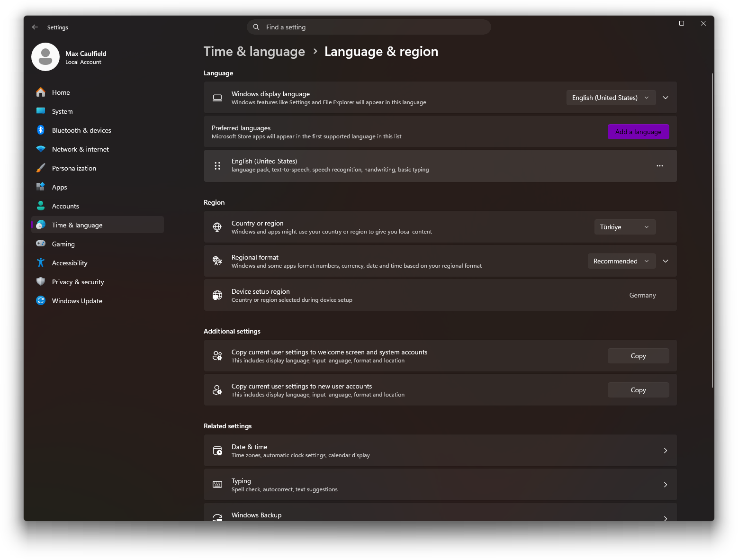Click the Network wifi icon in sidebar
This screenshot has height=560, width=738.
point(41,149)
